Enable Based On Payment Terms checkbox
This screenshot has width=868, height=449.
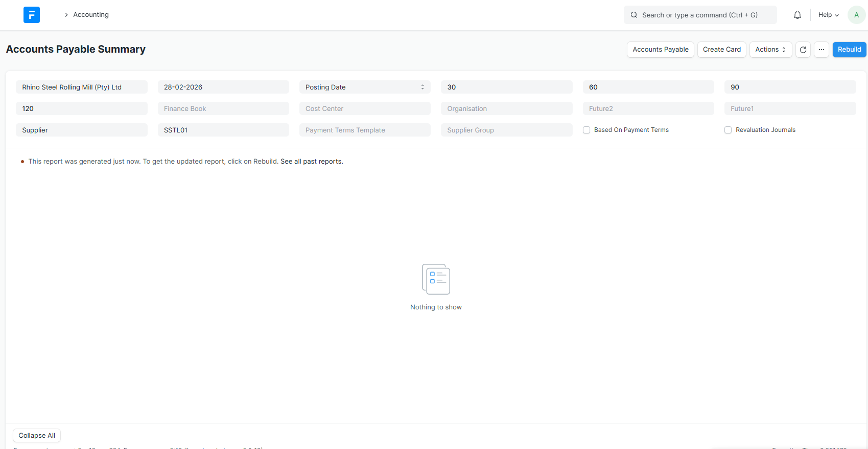pyautogui.click(x=587, y=130)
